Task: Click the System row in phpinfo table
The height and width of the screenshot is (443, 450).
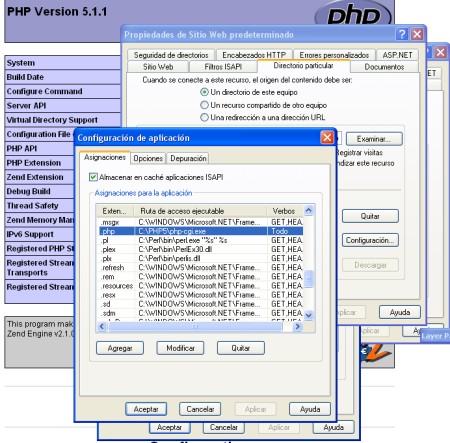Action: click(63, 63)
